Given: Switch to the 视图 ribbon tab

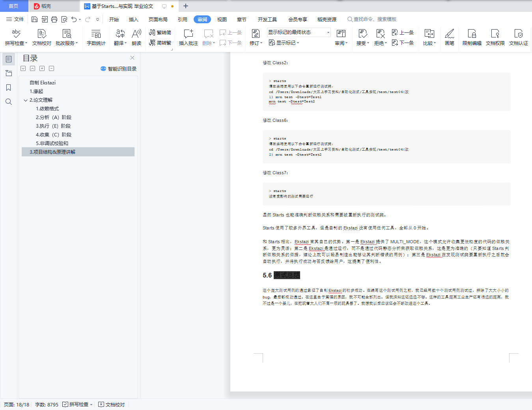Looking at the screenshot, I should click(222, 19).
